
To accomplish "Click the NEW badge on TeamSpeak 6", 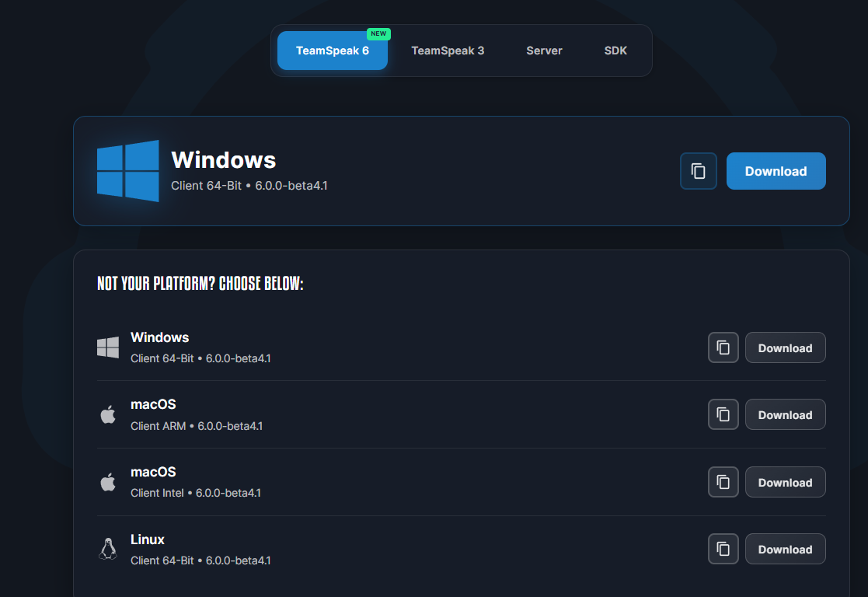I will tap(378, 33).
